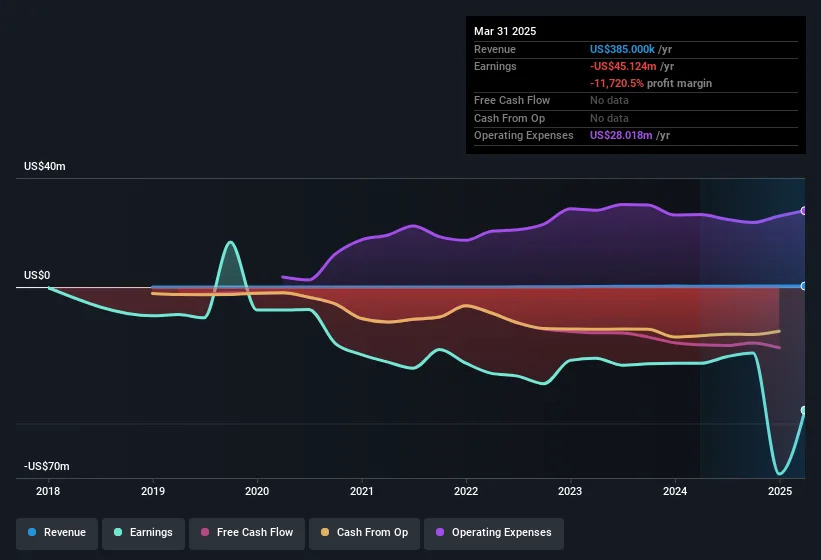821x560 pixels.
Task: Click the 2024 x-axis label
Action: [675, 491]
